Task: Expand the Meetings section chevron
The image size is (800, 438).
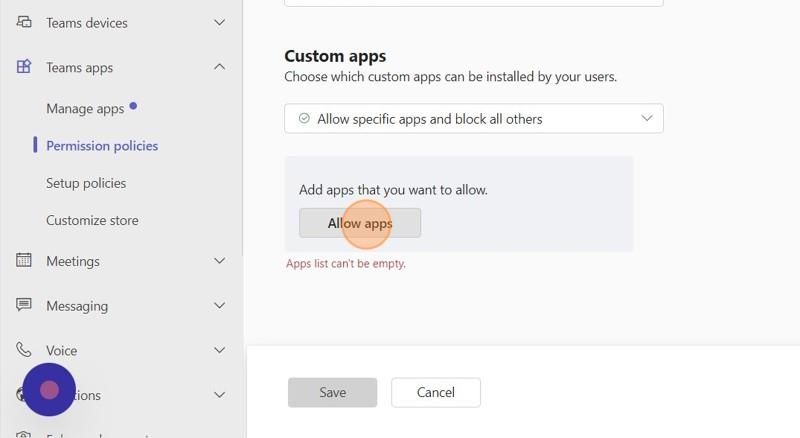Action: [219, 261]
